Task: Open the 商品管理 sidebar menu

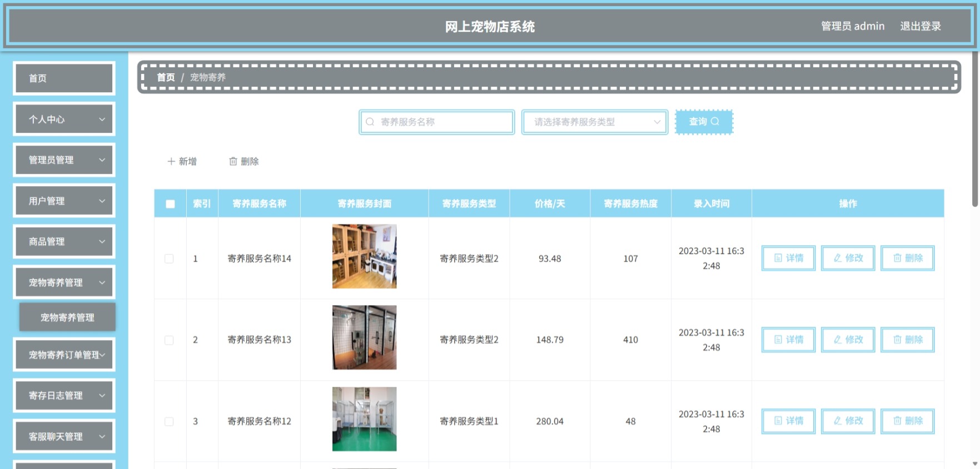Action: 64,242
